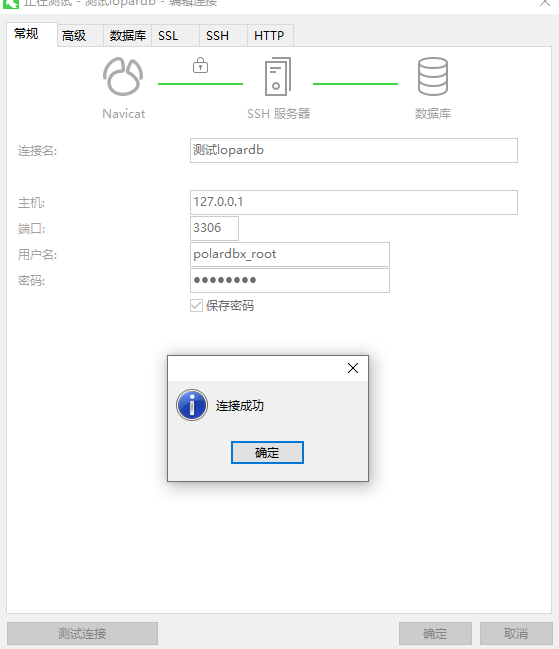
Task: Select the HTTP tab
Action: (x=271, y=36)
